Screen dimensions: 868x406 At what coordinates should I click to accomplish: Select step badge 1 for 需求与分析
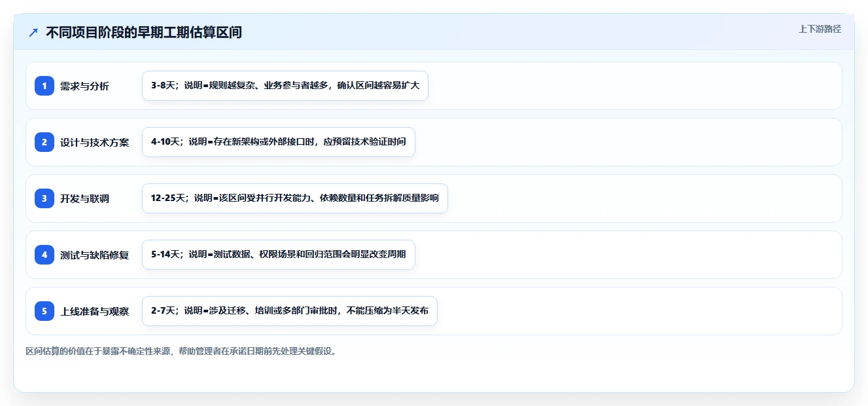pos(44,86)
